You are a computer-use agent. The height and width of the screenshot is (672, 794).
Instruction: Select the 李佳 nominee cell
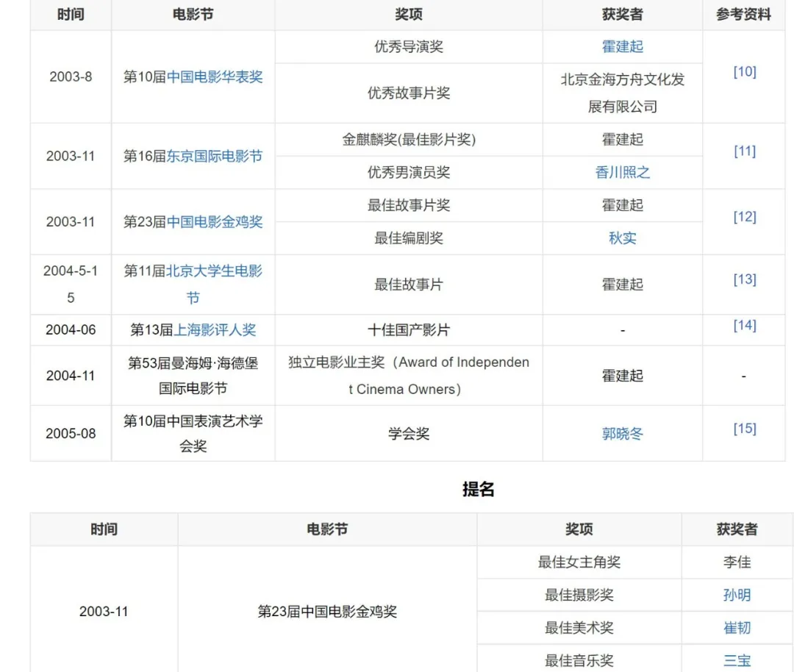click(x=737, y=562)
